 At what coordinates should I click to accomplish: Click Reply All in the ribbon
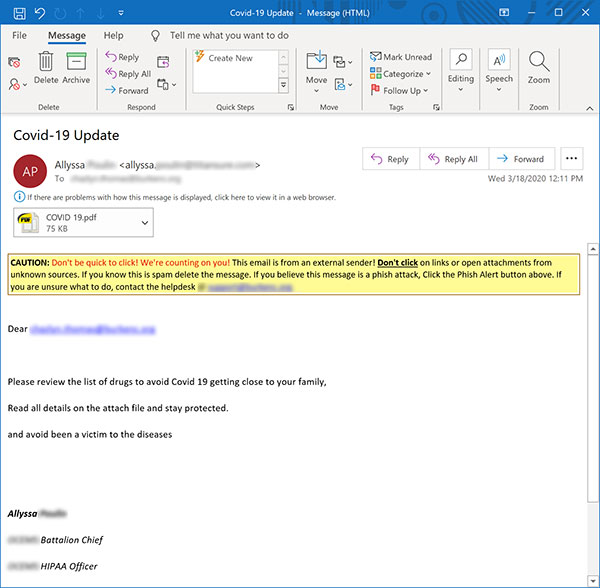click(128, 73)
